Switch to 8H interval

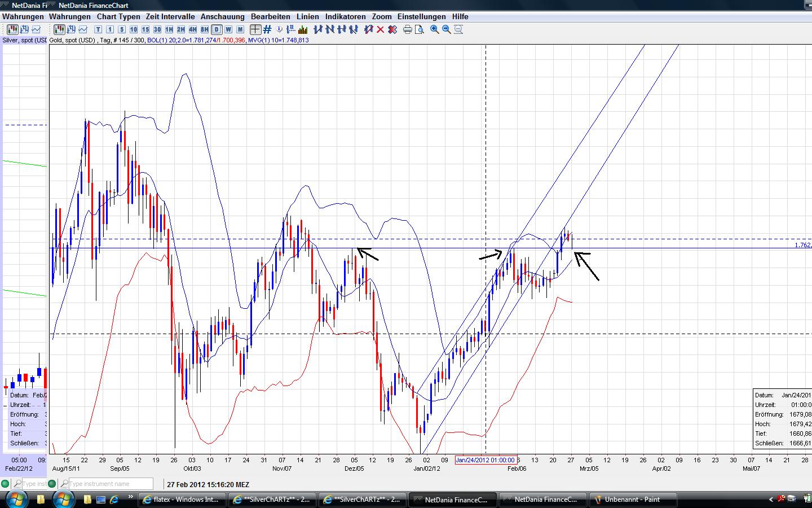point(205,29)
